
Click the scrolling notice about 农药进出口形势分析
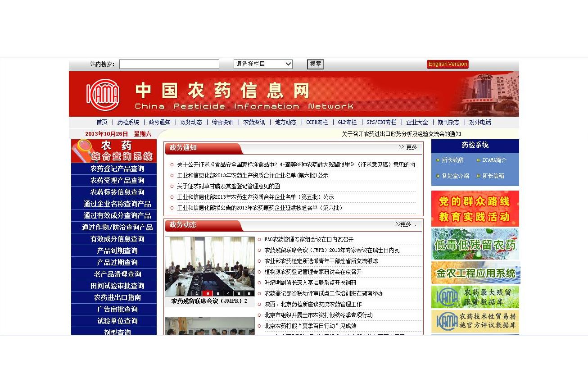(401, 134)
